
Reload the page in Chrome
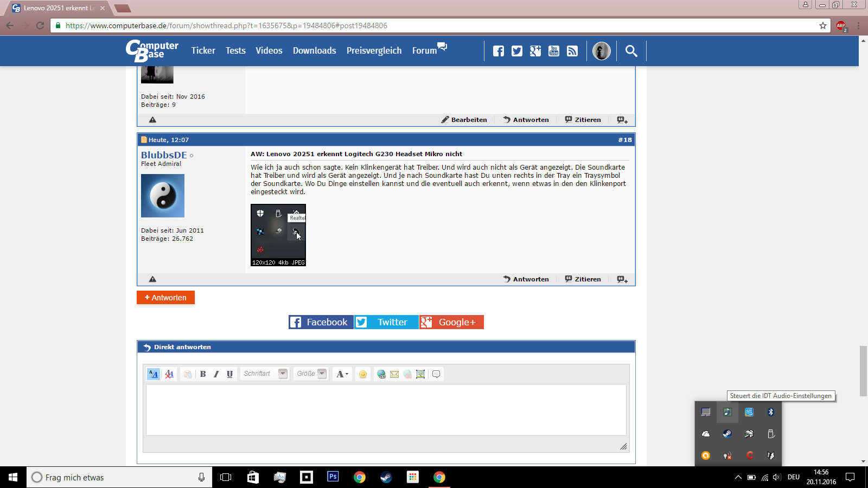[x=40, y=25]
